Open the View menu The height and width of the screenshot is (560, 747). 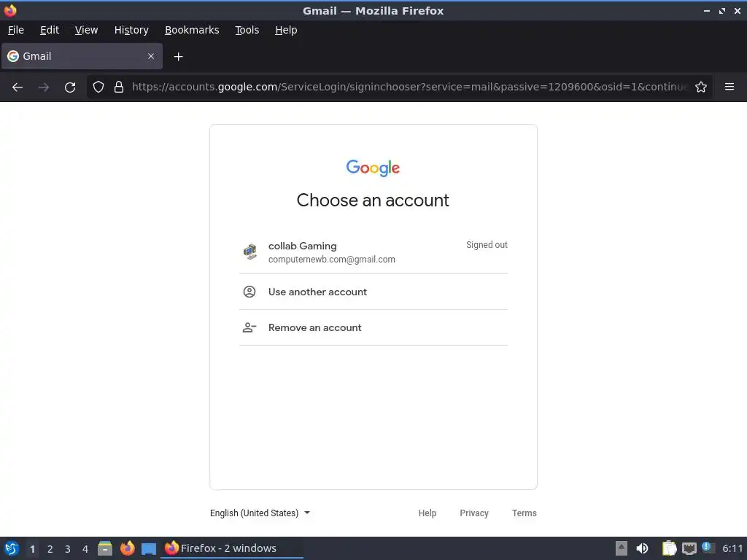pos(86,30)
